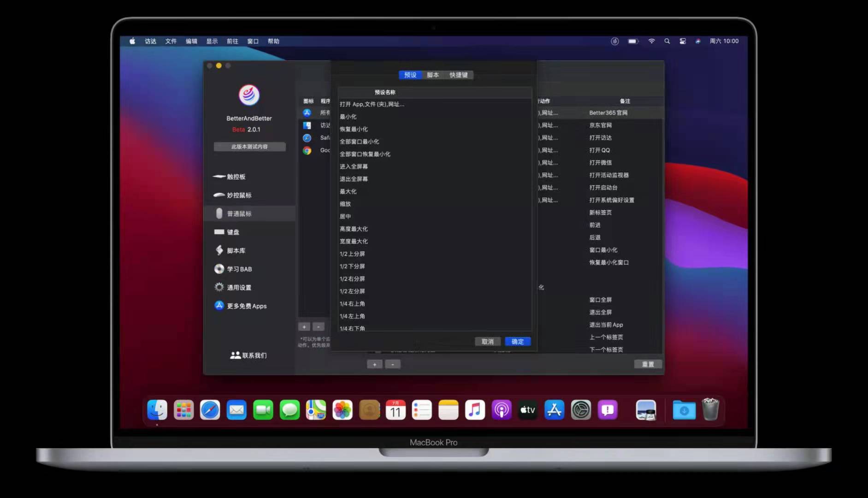Click the 京东官网 note in the back table
Image resolution: width=868 pixels, height=498 pixels.
click(x=600, y=125)
